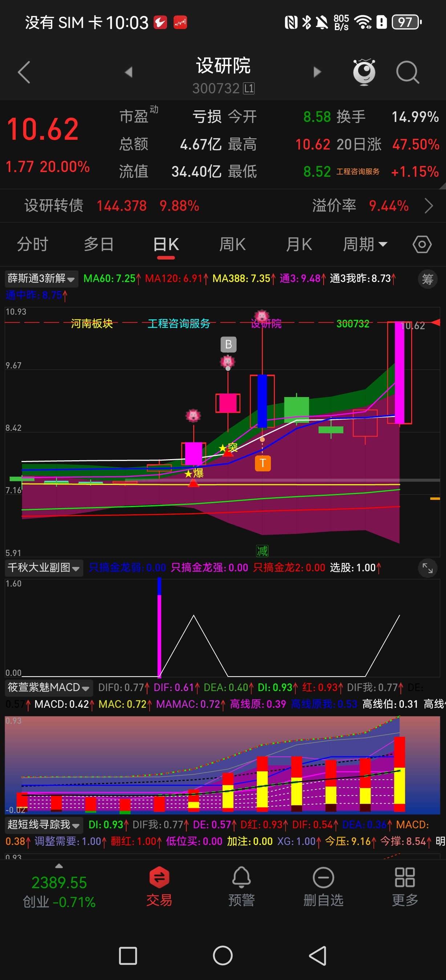Tap the green 减 marker below chart
The image size is (446, 980).
[262, 551]
